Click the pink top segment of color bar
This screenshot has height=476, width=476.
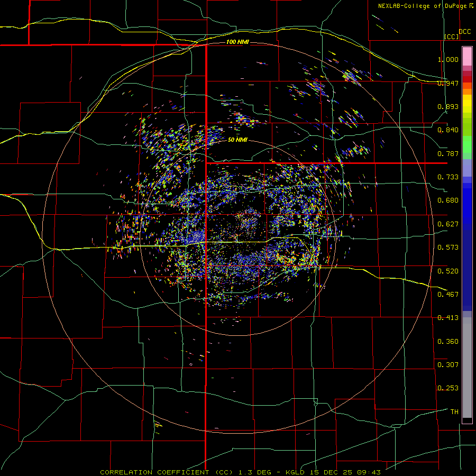467,57
